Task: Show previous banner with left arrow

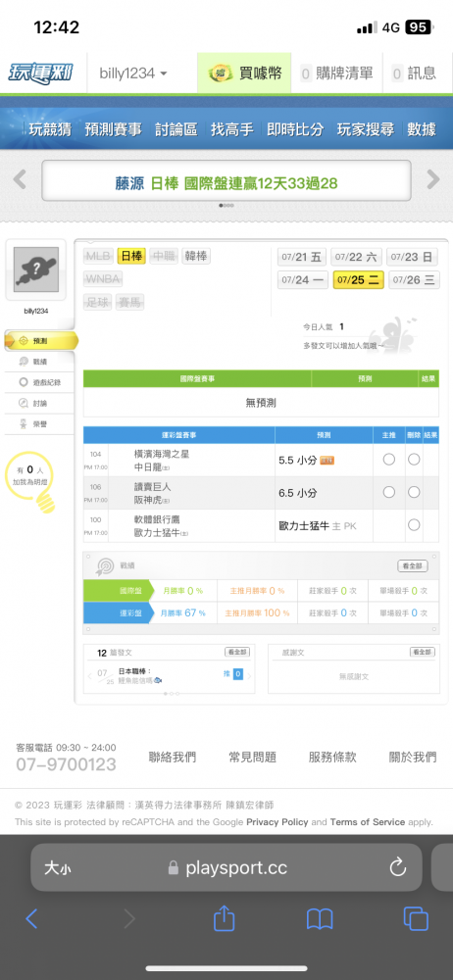Action: 20,179
